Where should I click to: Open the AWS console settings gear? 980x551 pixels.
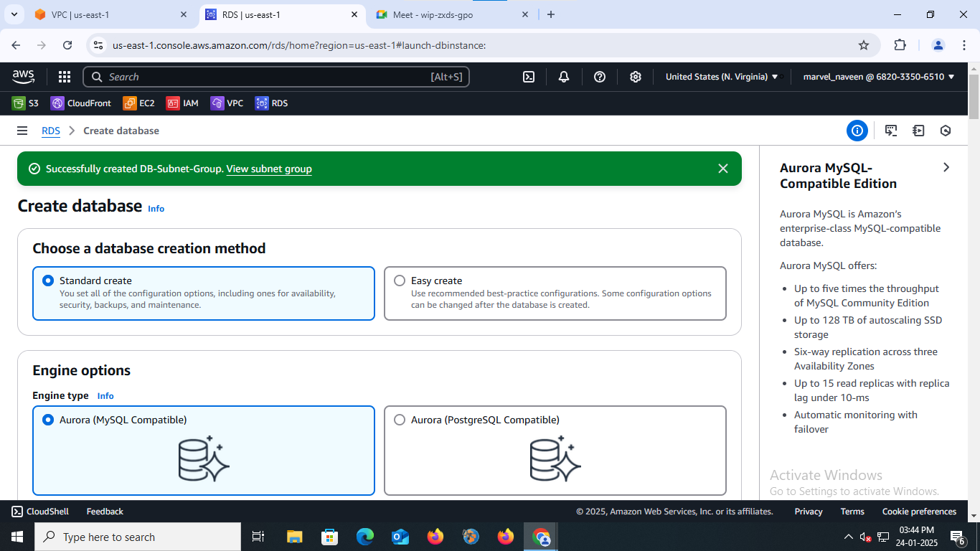pyautogui.click(x=636, y=77)
